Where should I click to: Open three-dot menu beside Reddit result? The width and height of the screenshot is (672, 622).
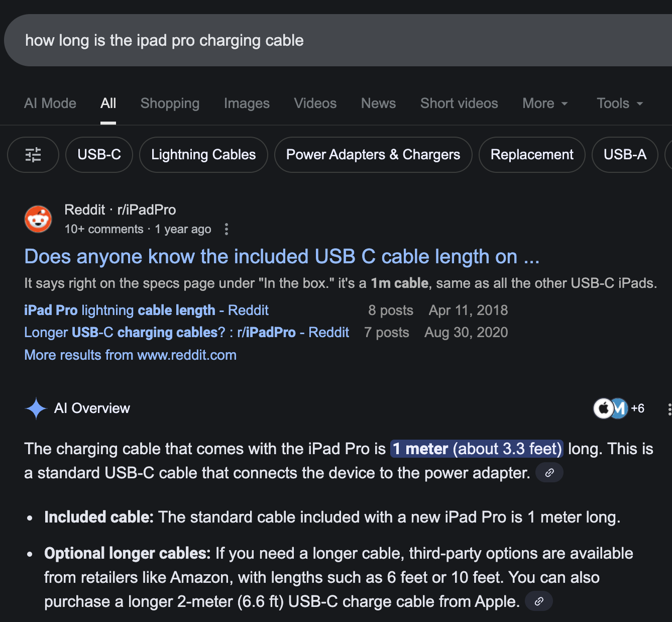(227, 229)
